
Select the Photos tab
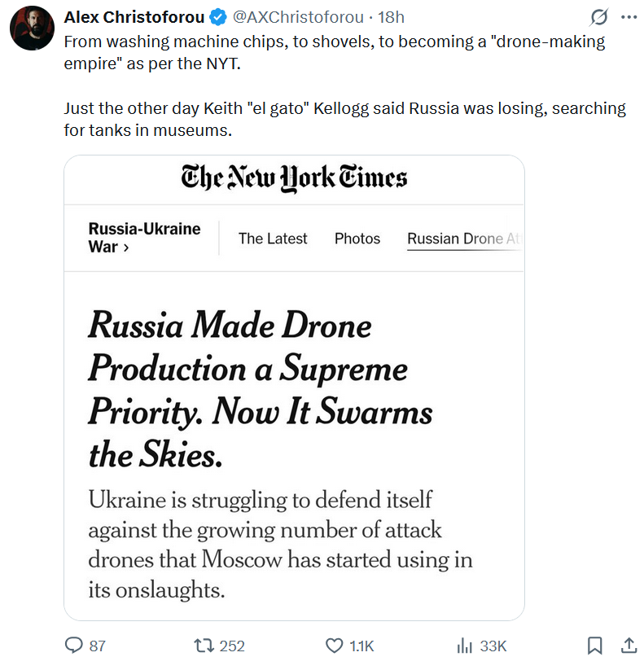pos(357,239)
